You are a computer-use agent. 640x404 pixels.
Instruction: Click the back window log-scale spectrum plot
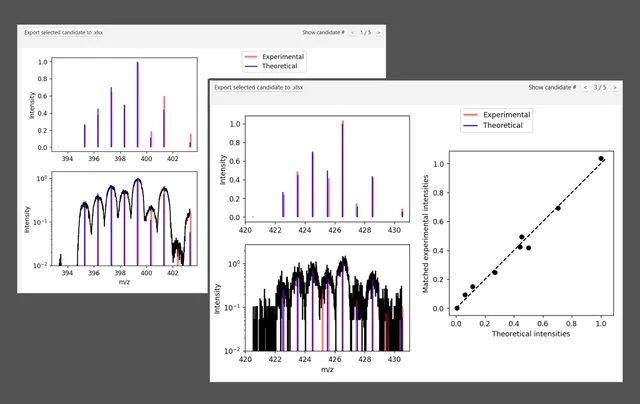[x=124, y=218]
